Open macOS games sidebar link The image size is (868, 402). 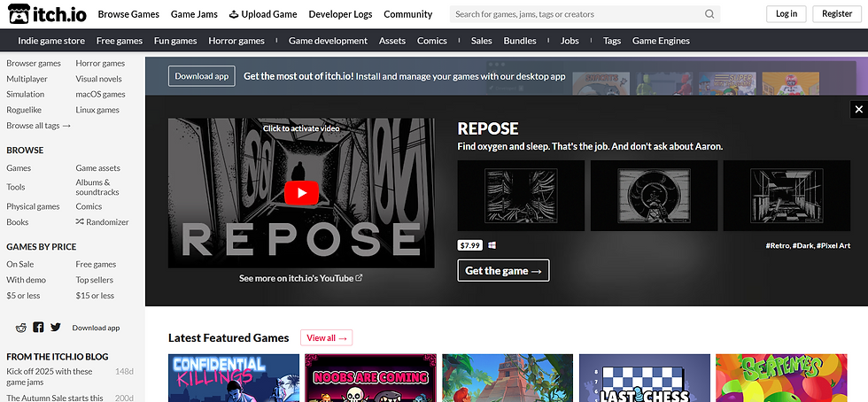click(x=101, y=94)
